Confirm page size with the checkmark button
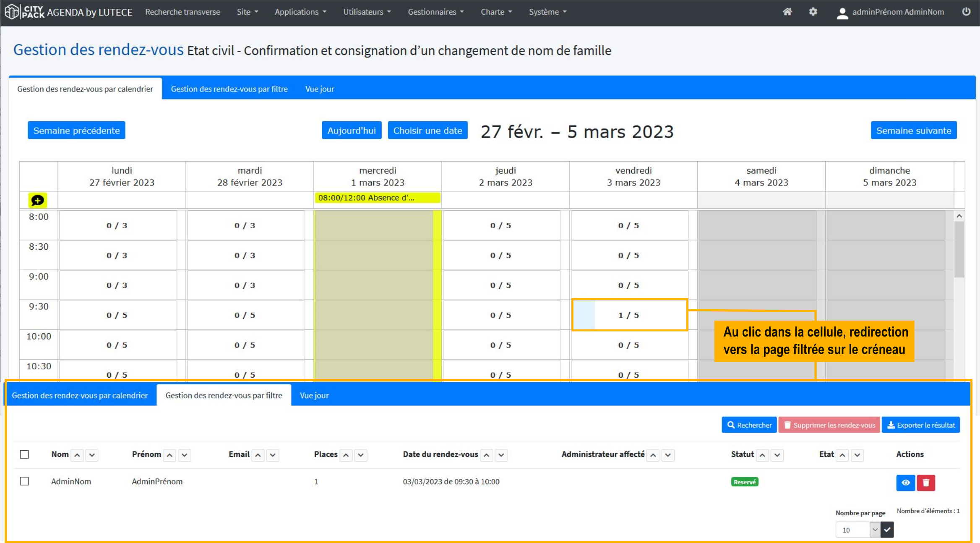 coord(887,529)
